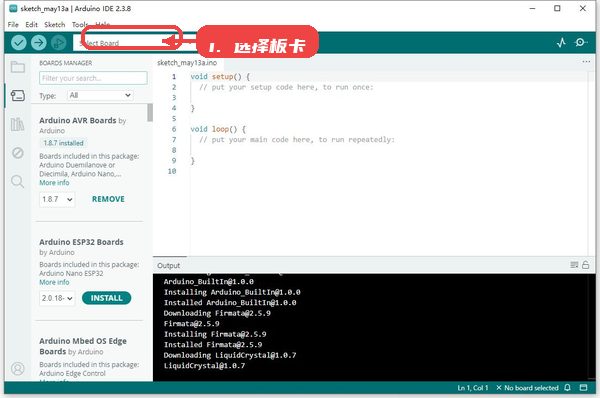Open the AVR Boards 1.8.7 version dropdown
600x398 pixels.
[x=57, y=199]
